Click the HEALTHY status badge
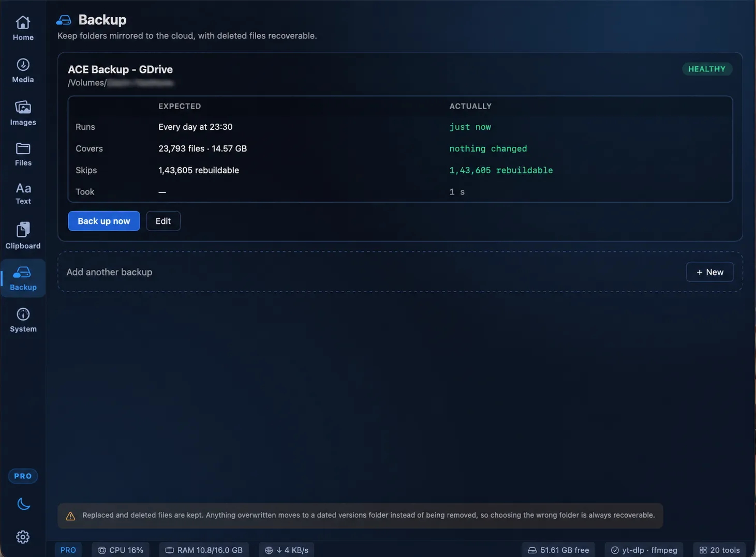 [x=707, y=69]
